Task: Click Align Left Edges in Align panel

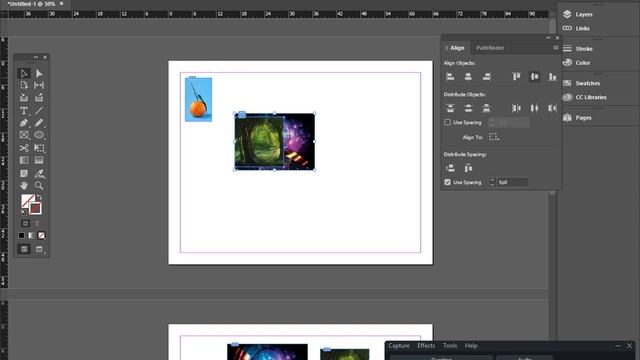Action: tap(450, 76)
